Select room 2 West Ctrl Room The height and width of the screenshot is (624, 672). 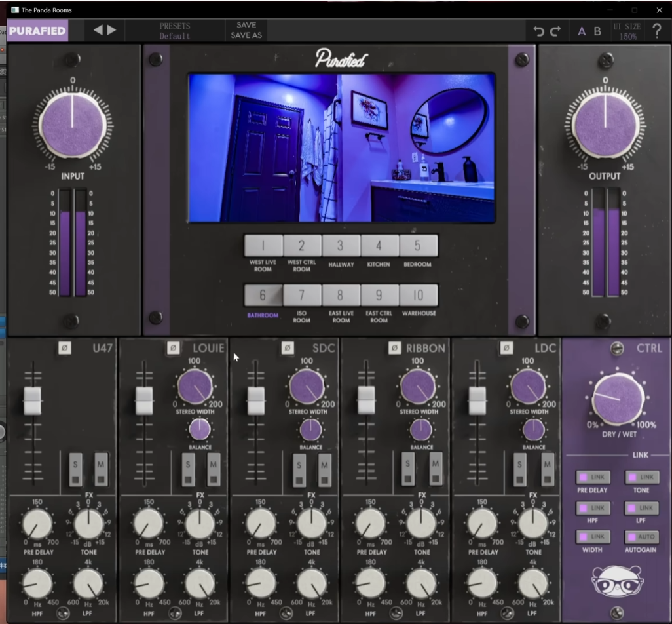[302, 246]
